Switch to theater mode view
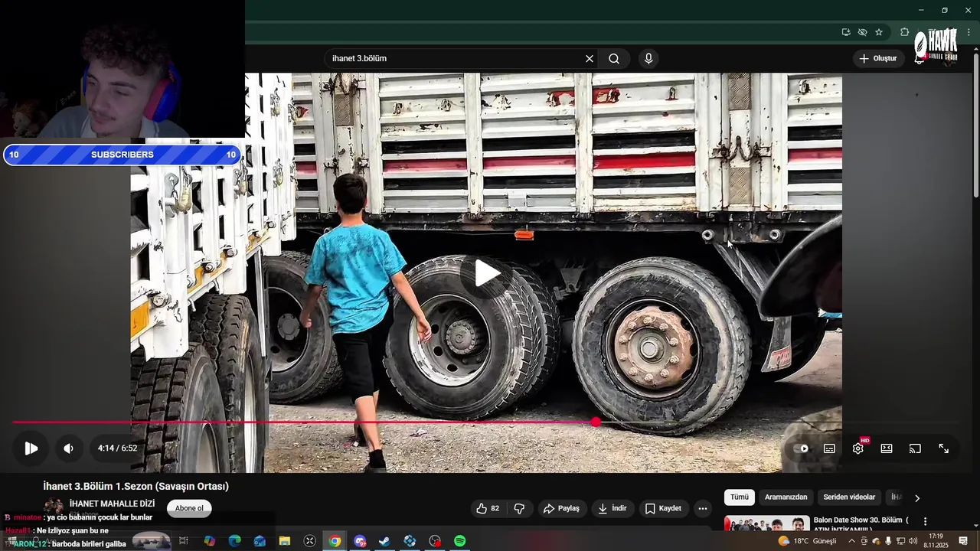980x551 pixels. (887, 448)
